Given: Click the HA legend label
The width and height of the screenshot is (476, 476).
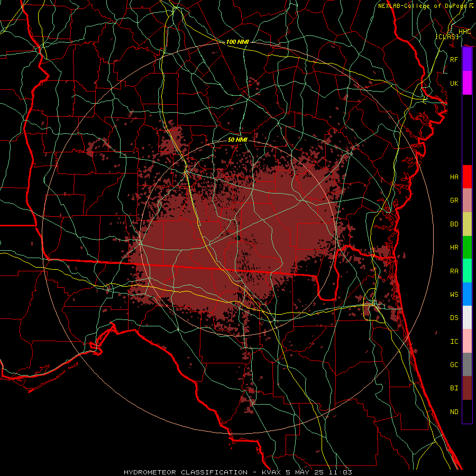Looking at the screenshot, I should (454, 177).
